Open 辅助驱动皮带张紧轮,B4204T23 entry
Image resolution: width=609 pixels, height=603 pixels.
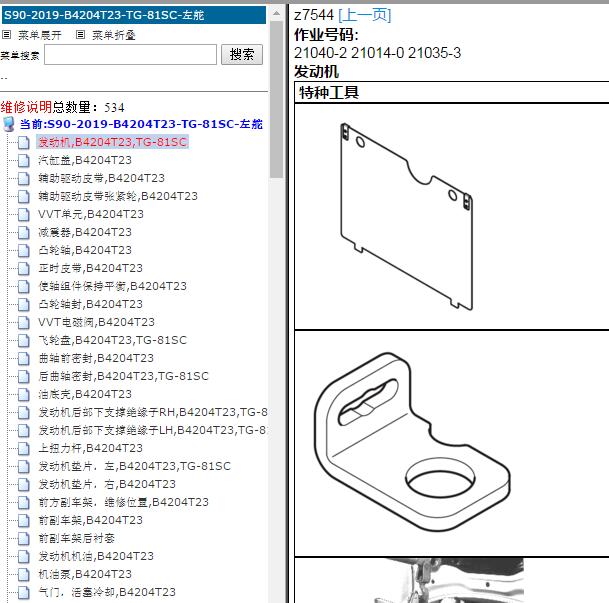pyautogui.click(x=118, y=196)
